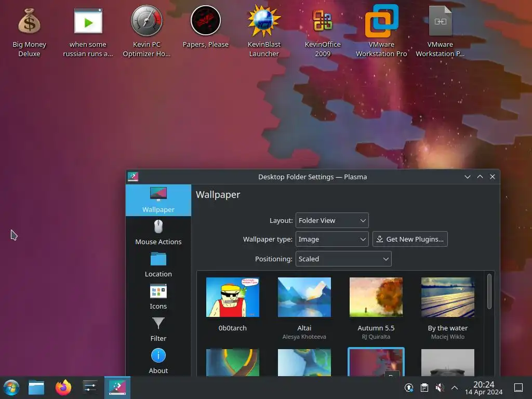Open the Windows-style start menu button
Viewport: 532px width, 399px height.
click(11, 388)
